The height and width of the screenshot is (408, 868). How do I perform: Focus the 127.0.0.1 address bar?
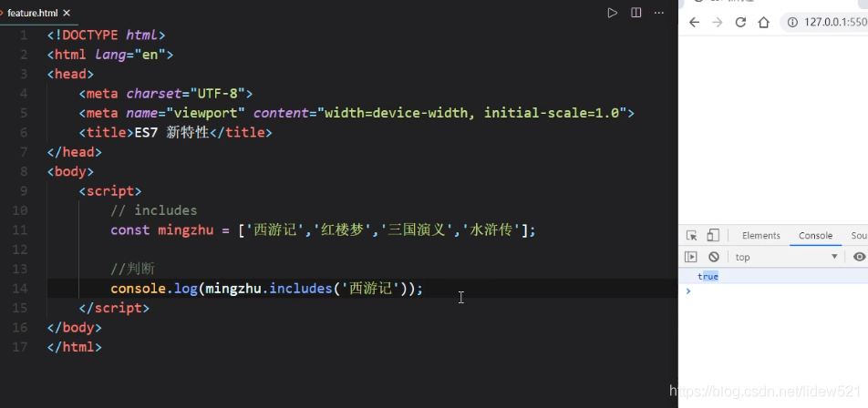click(825, 22)
